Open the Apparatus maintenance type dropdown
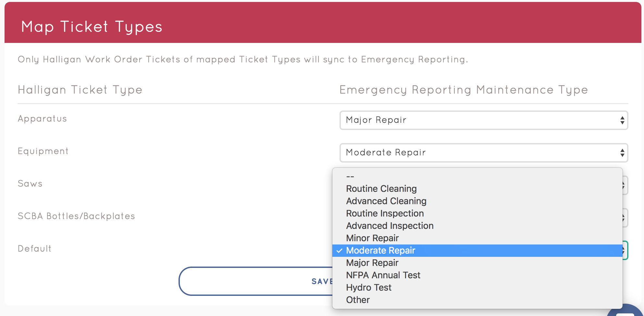The image size is (644, 316). tap(484, 120)
